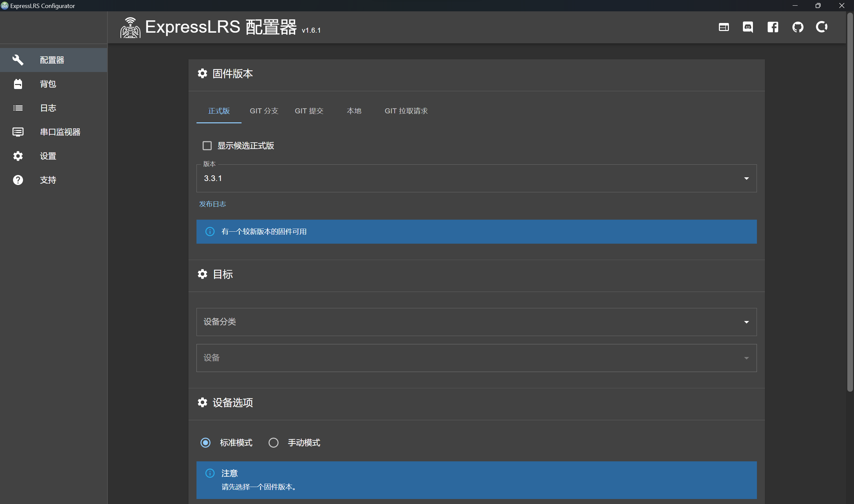854x504 pixels.
Task: Go to 日志 logs page
Action: pos(48,108)
